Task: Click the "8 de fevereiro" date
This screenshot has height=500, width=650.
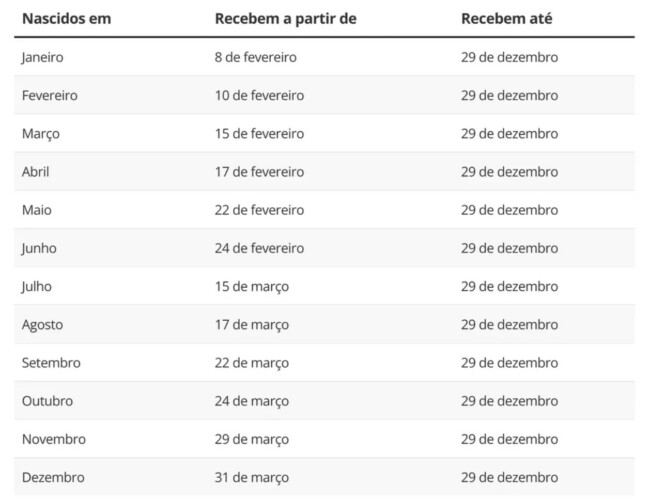Action: [255, 57]
